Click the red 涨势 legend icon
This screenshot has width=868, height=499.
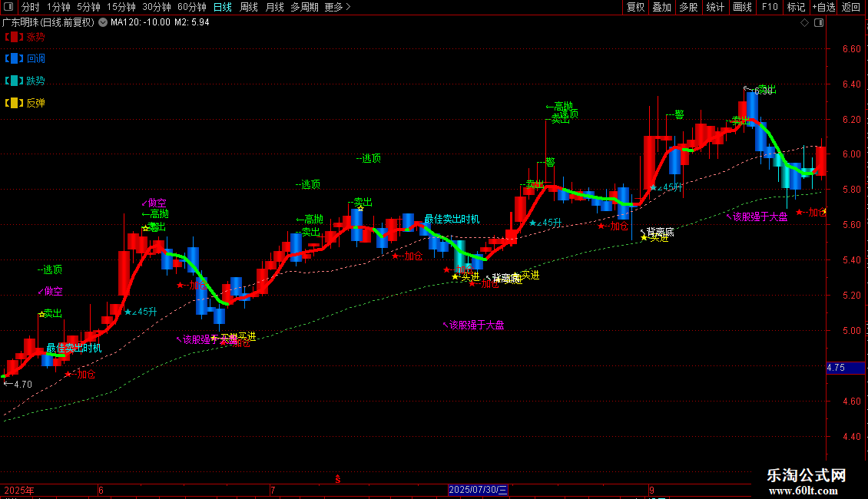pyautogui.click(x=14, y=37)
